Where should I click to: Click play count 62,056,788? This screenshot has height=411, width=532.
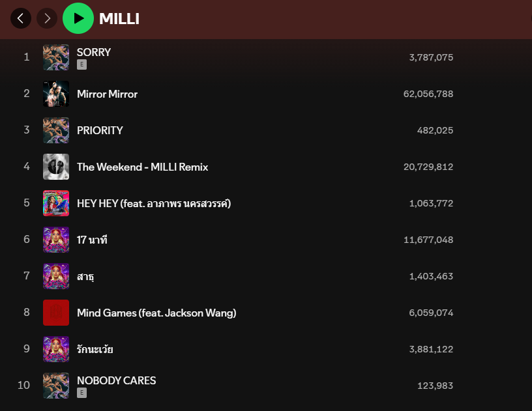[x=428, y=94]
